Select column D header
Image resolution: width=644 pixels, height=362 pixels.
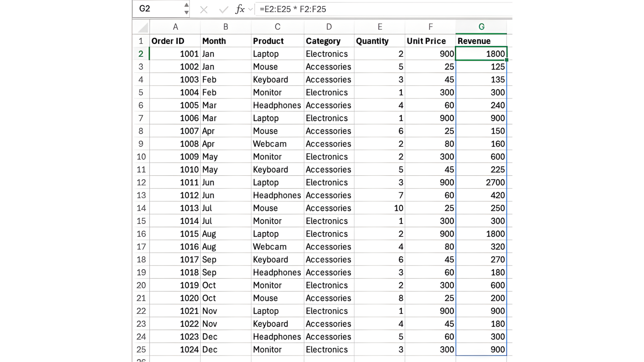click(329, 27)
